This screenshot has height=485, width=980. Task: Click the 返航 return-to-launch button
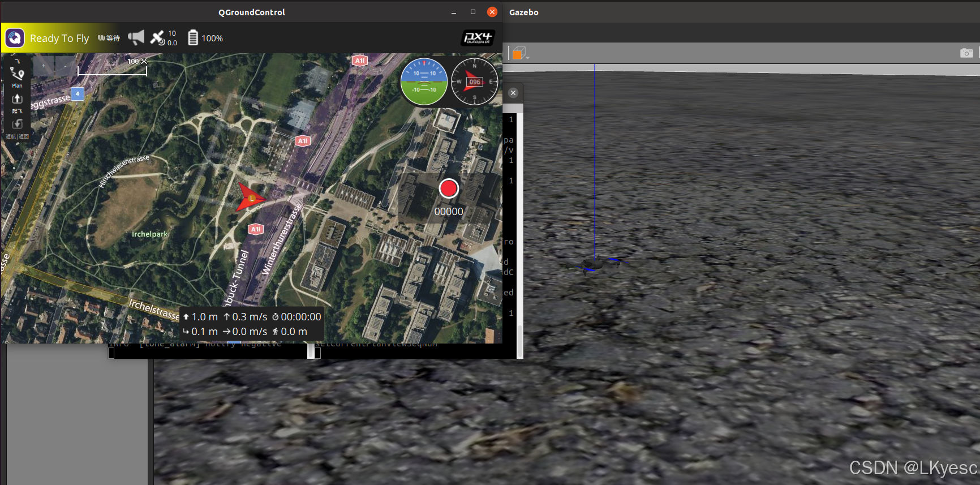coord(17,129)
